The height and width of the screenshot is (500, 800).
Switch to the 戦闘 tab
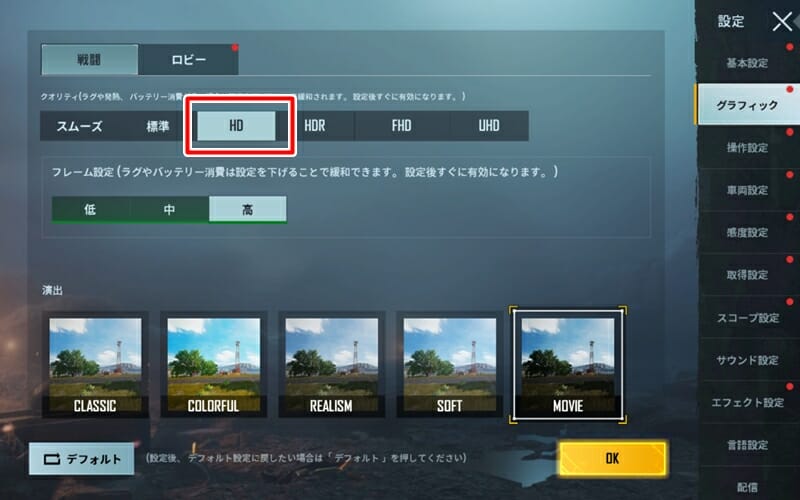click(89, 60)
